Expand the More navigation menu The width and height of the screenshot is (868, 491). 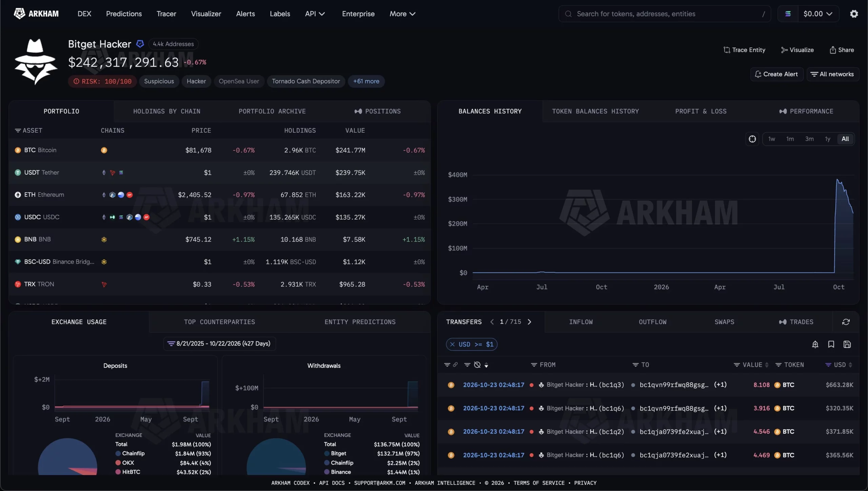click(402, 14)
